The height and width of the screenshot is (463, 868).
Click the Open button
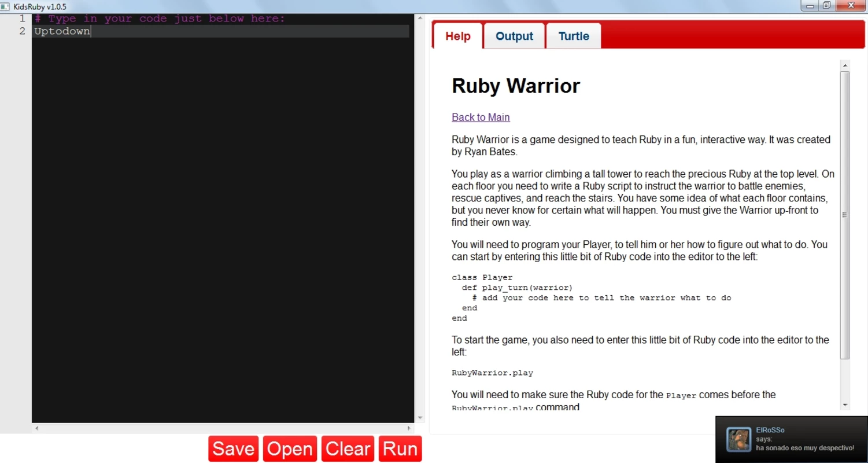click(x=290, y=449)
